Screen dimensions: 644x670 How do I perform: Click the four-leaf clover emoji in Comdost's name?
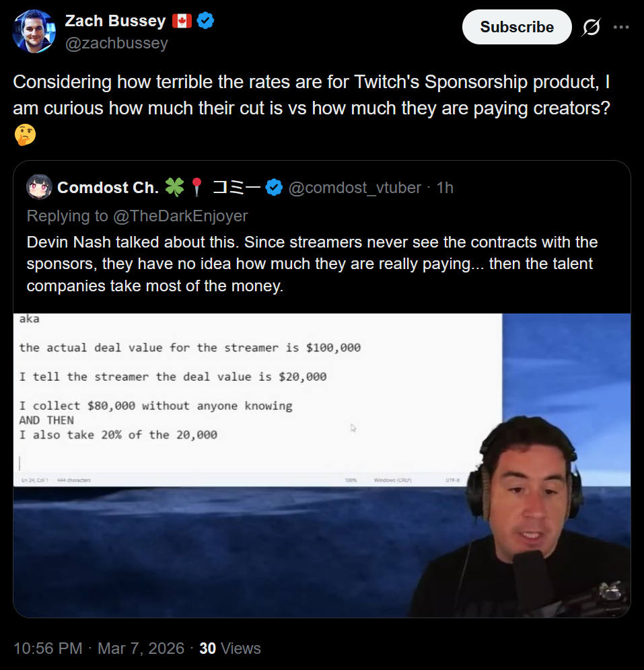174,187
